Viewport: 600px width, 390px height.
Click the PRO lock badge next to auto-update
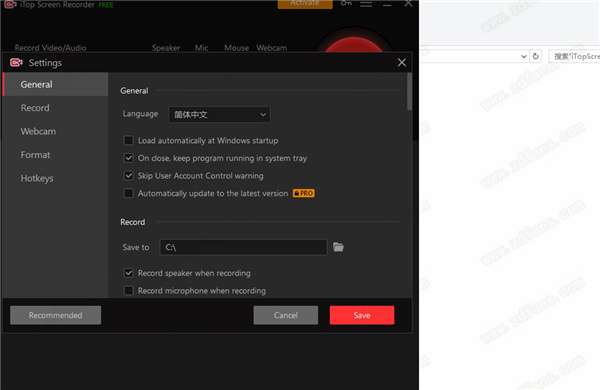point(304,193)
